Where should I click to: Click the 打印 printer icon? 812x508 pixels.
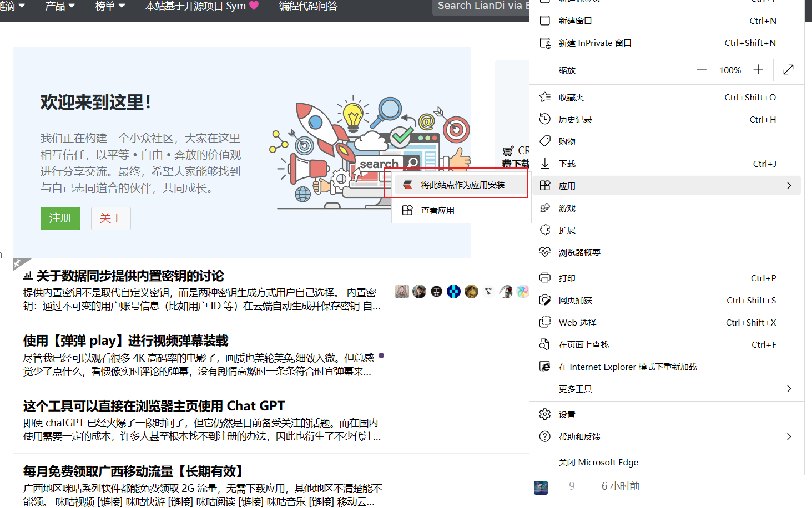pyautogui.click(x=544, y=278)
